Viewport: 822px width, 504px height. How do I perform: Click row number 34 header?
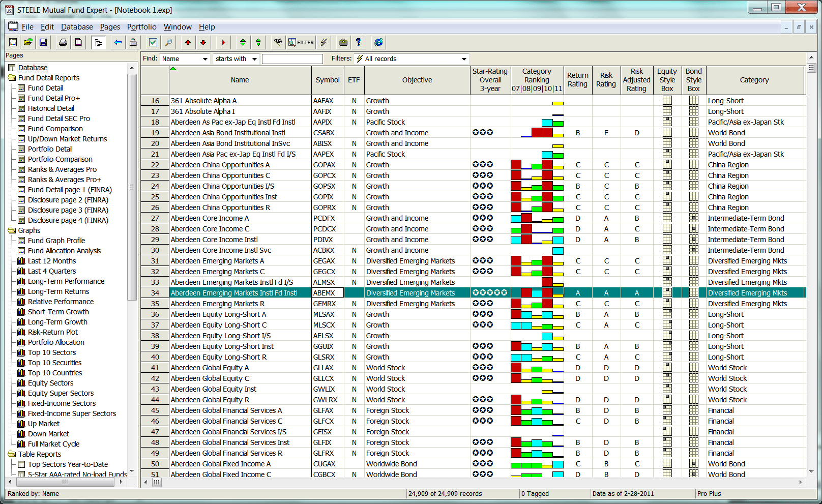[155, 293]
